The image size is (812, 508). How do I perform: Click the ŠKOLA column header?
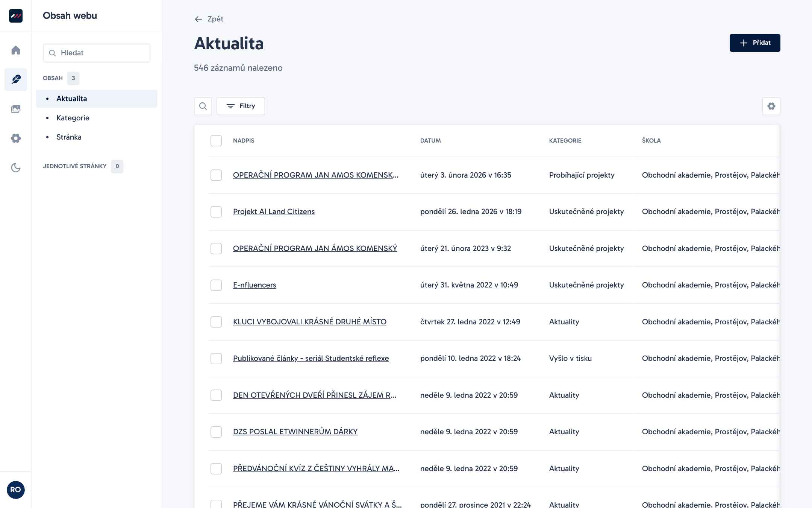[651, 141]
